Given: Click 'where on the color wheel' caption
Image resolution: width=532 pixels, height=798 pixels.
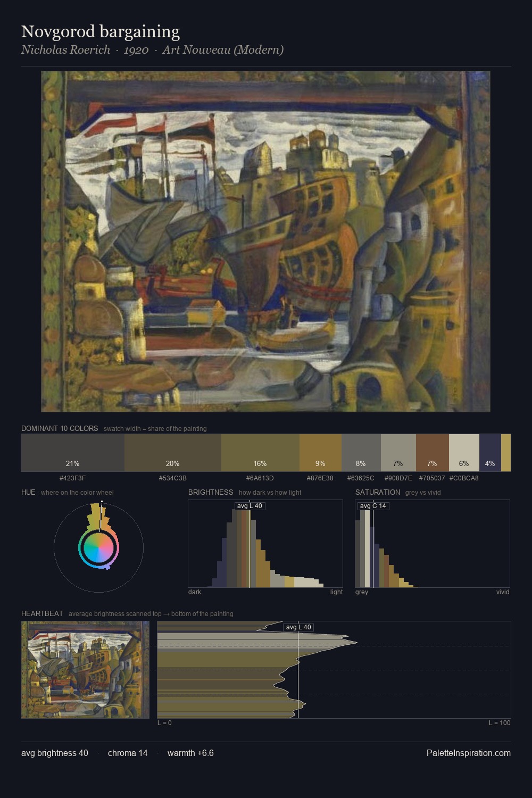Looking at the screenshot, I should coord(77,493).
